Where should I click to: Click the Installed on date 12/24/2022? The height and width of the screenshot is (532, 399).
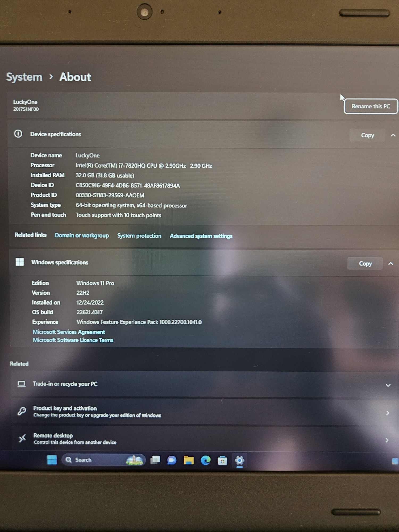(90, 302)
